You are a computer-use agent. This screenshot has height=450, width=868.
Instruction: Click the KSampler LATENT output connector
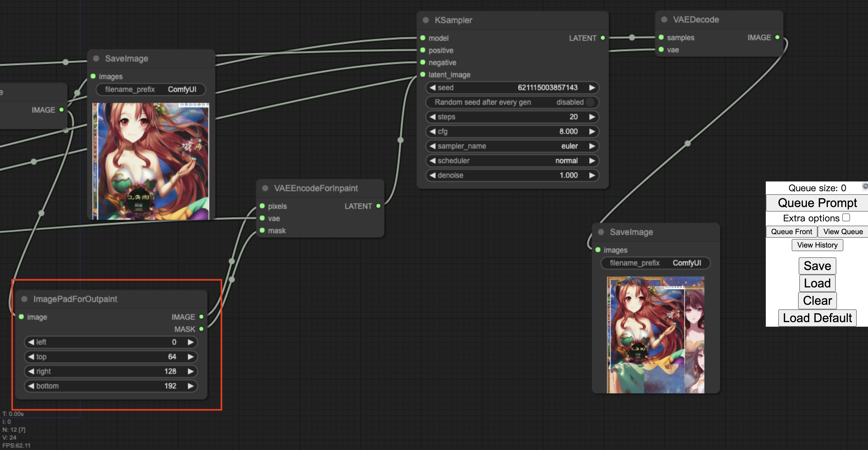pos(603,38)
